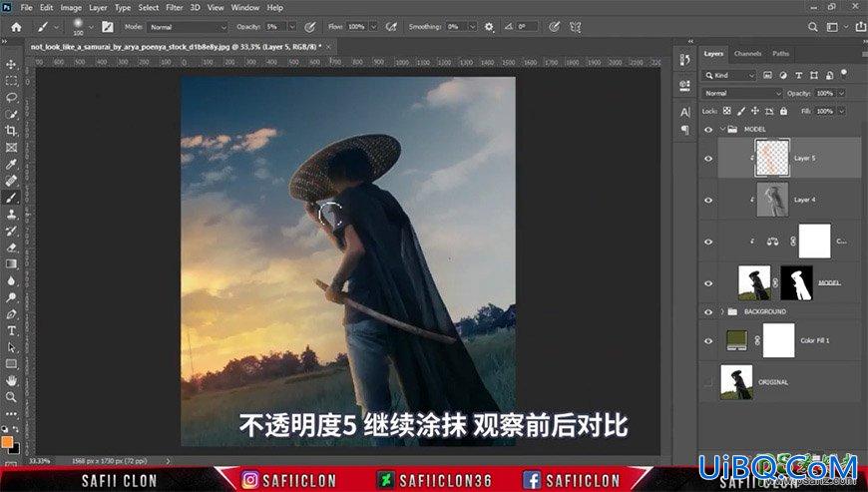This screenshot has width=868, height=492.
Task: Open the layer filter Kind dropdown
Action: [729, 75]
